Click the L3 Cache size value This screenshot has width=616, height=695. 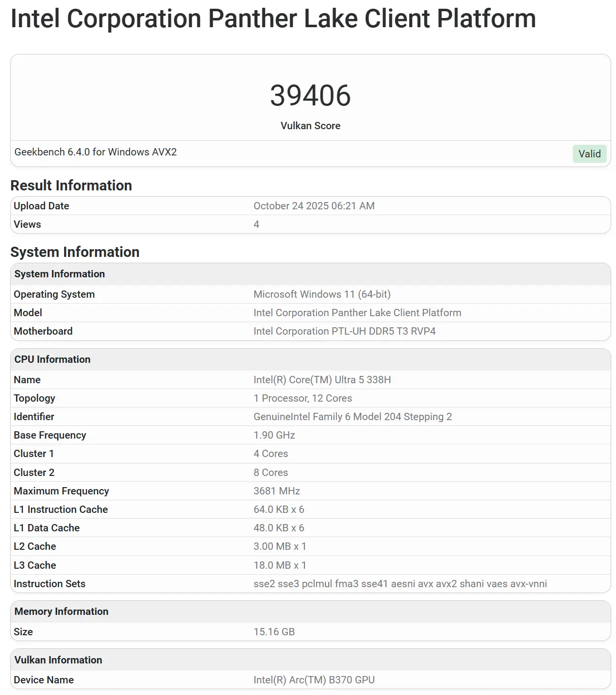[x=280, y=565]
